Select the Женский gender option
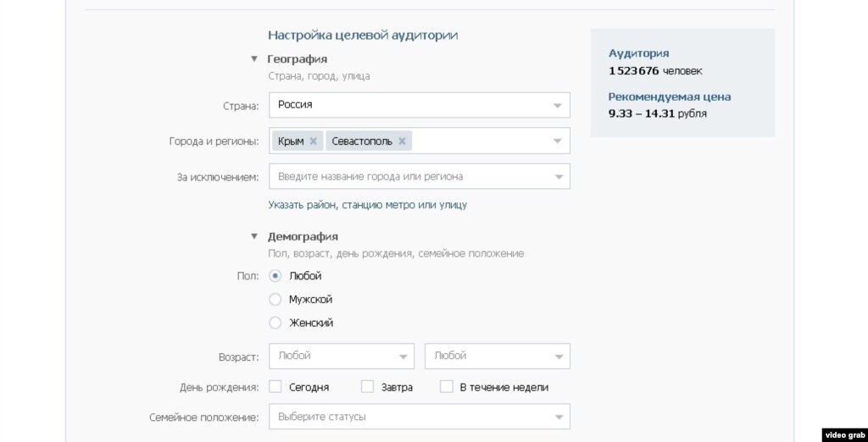This screenshot has height=442, width=868. (275, 323)
